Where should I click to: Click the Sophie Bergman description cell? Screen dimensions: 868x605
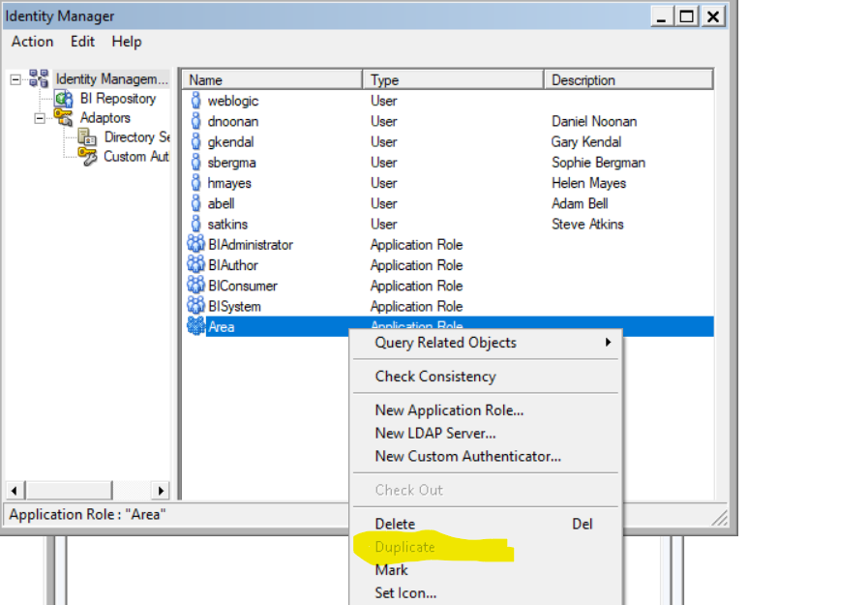coord(598,163)
